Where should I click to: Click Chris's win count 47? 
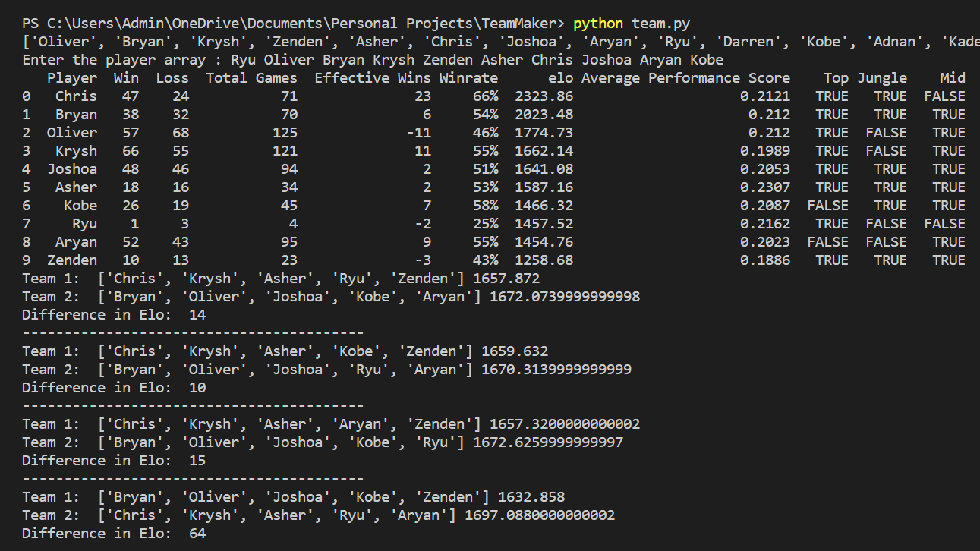click(x=131, y=96)
